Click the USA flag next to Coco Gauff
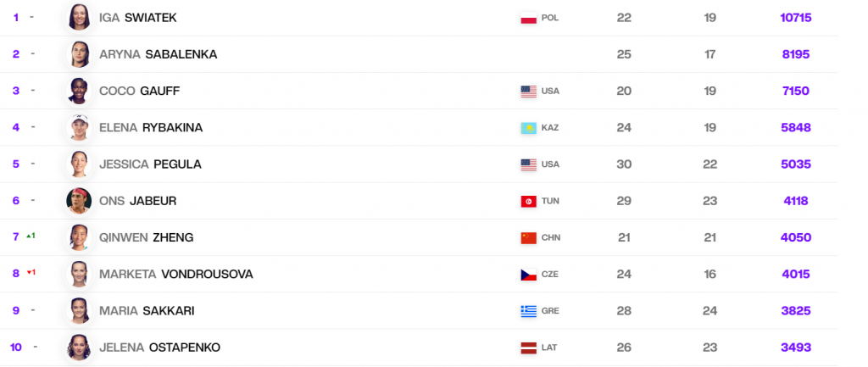Screen dimensions: 868x367 [529, 92]
